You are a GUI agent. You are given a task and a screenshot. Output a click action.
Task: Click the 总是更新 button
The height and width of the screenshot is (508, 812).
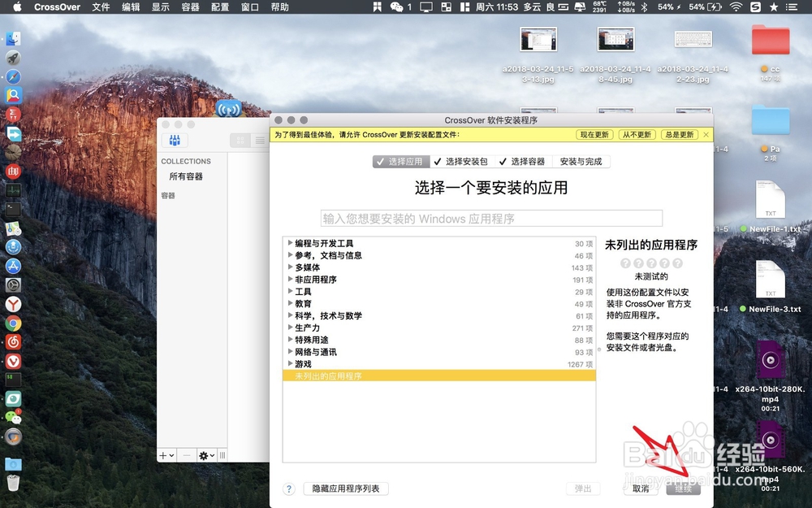coord(680,135)
